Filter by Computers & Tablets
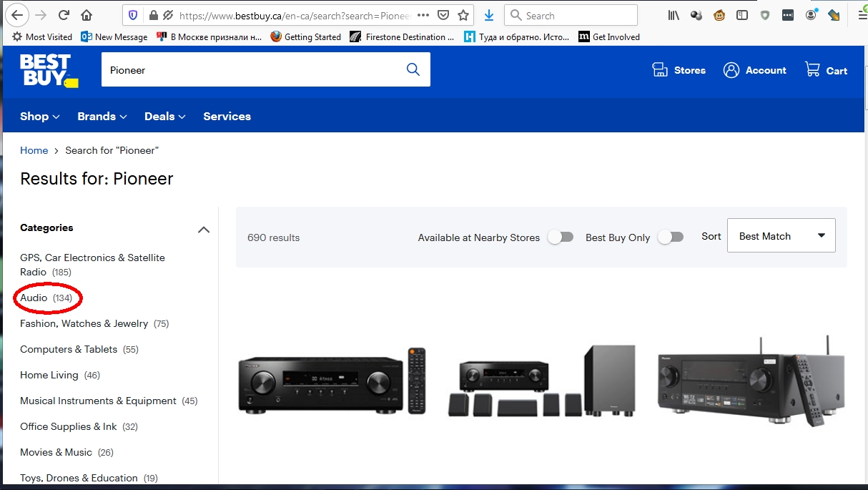 click(x=79, y=349)
